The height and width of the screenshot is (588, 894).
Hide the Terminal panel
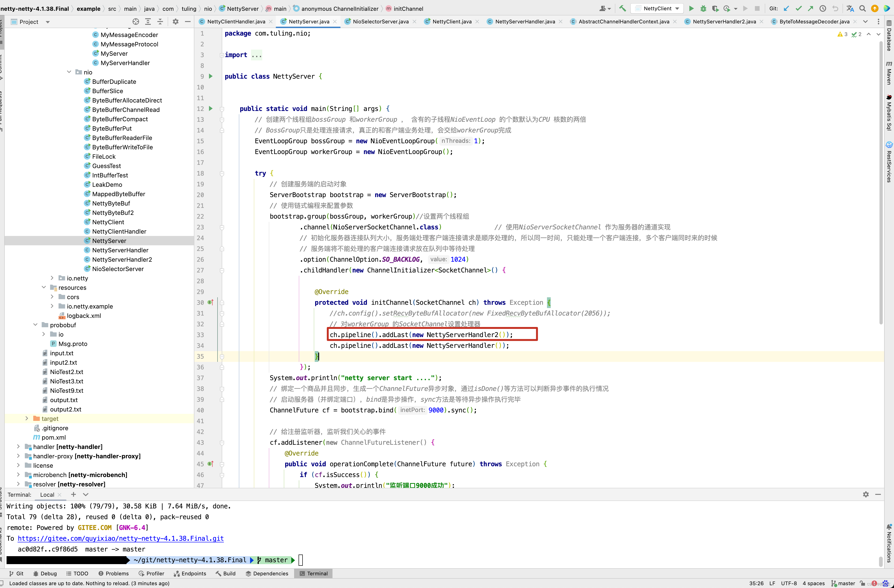tap(878, 495)
